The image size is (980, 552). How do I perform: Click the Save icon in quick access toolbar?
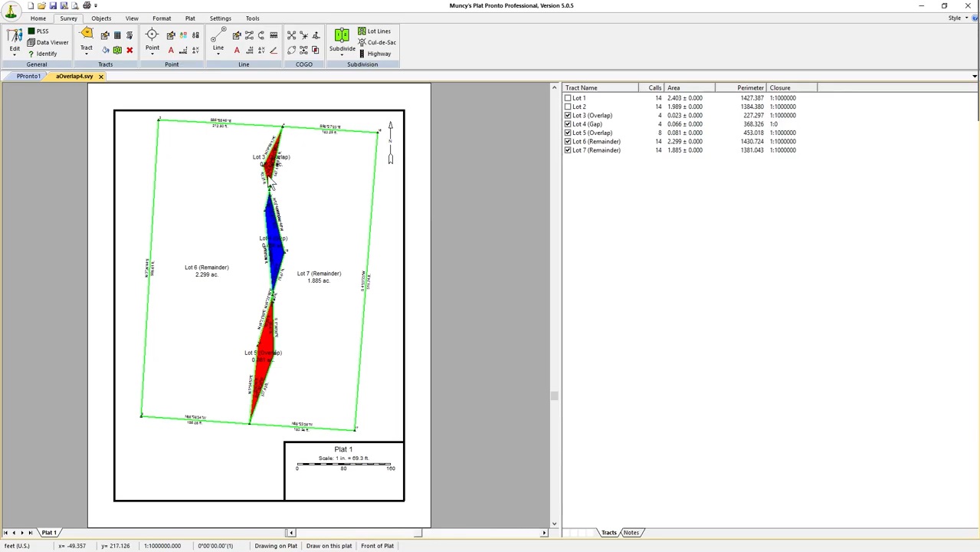(x=53, y=5)
